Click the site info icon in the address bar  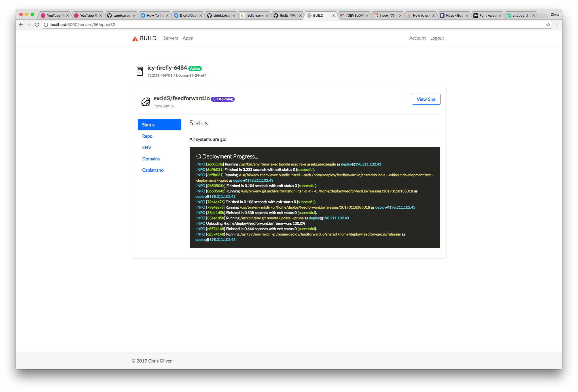coord(46,25)
